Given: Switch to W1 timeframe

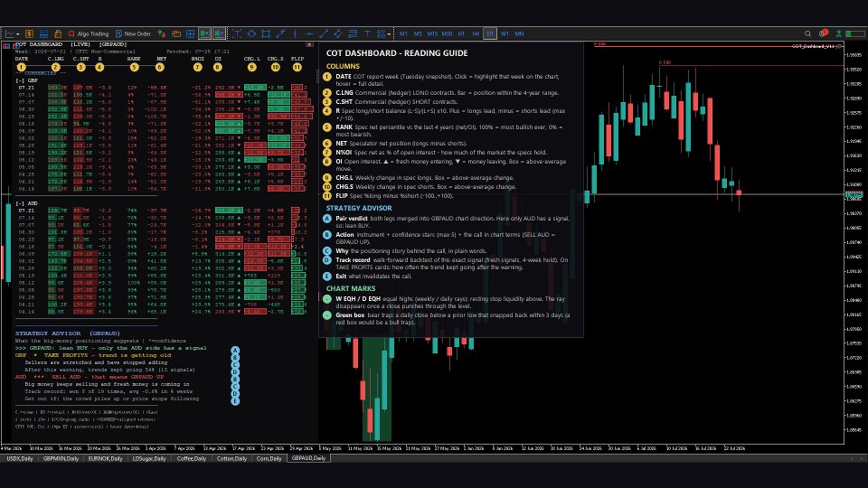Looking at the screenshot, I should (x=505, y=33).
